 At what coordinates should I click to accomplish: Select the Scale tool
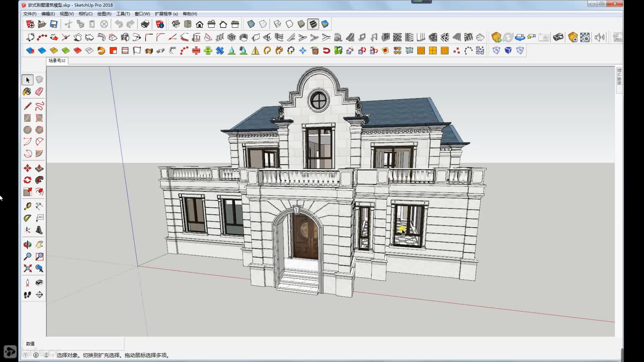[x=28, y=192]
